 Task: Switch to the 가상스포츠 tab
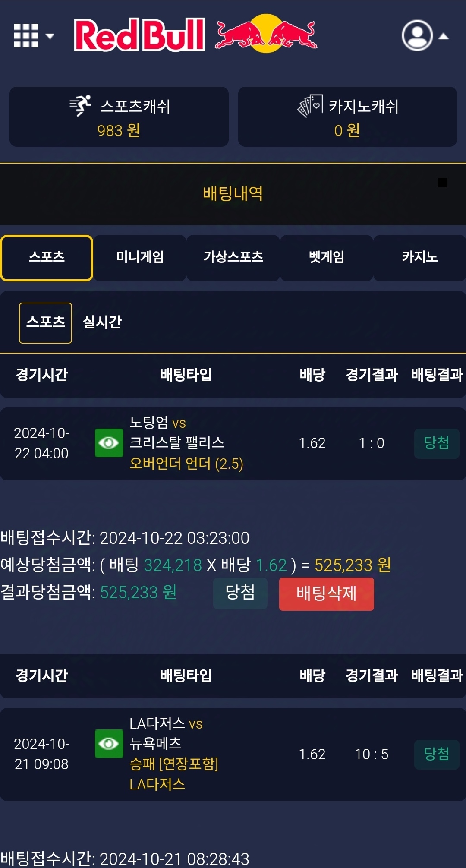[233, 258]
